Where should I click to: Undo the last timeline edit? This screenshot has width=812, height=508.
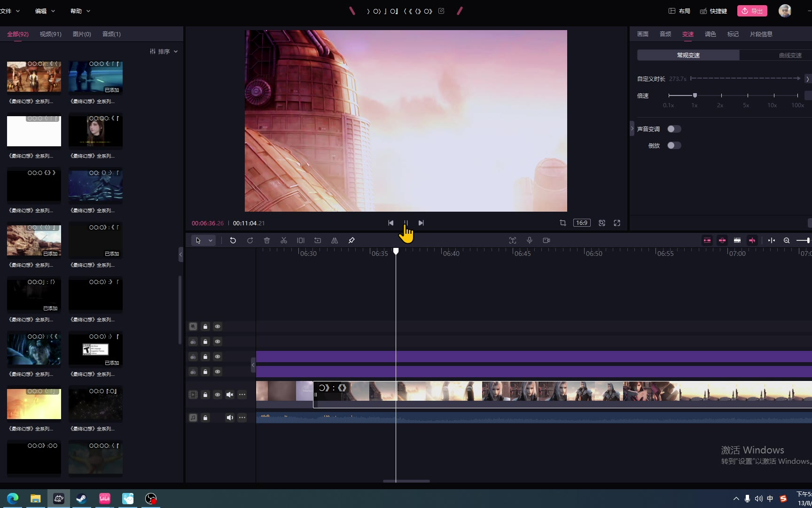point(233,240)
